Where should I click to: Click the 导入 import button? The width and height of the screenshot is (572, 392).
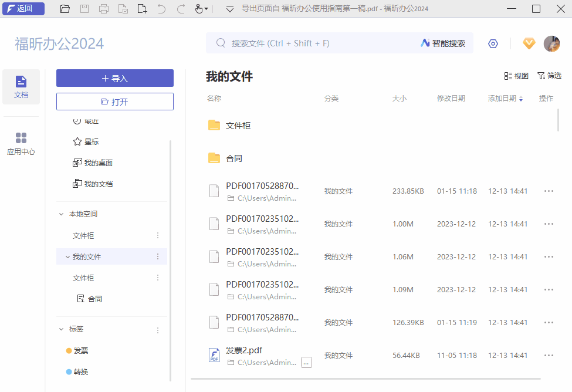coord(114,77)
